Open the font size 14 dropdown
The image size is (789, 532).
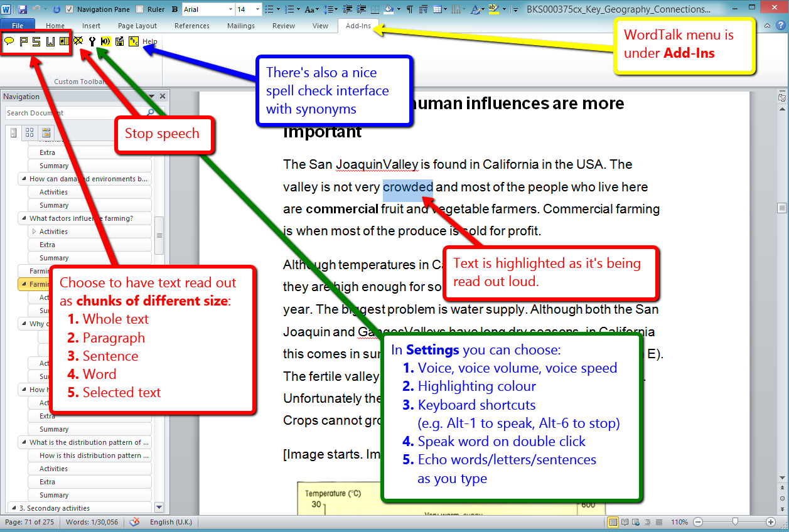257,9
